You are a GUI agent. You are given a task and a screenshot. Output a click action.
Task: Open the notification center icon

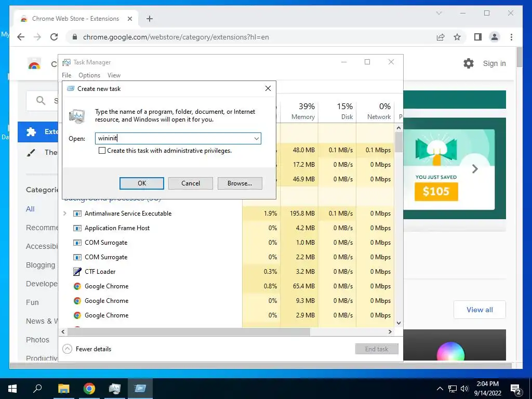pos(516,390)
